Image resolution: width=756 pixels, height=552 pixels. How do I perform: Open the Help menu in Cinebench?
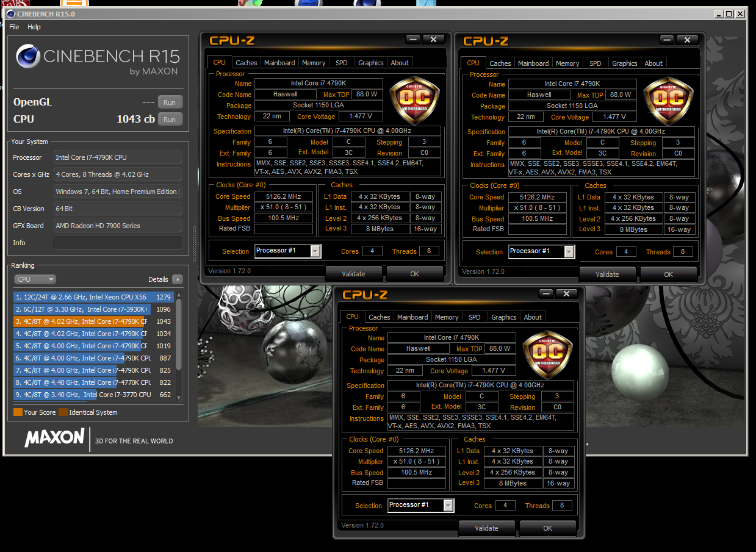(34, 27)
